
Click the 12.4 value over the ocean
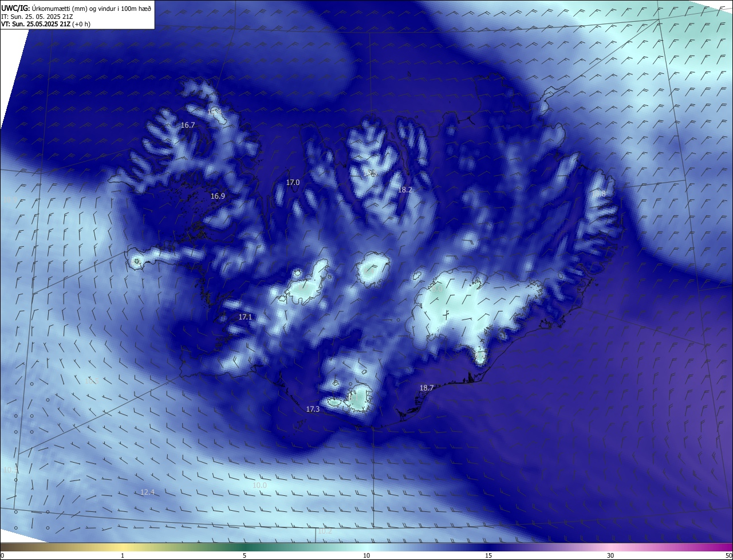click(x=148, y=492)
